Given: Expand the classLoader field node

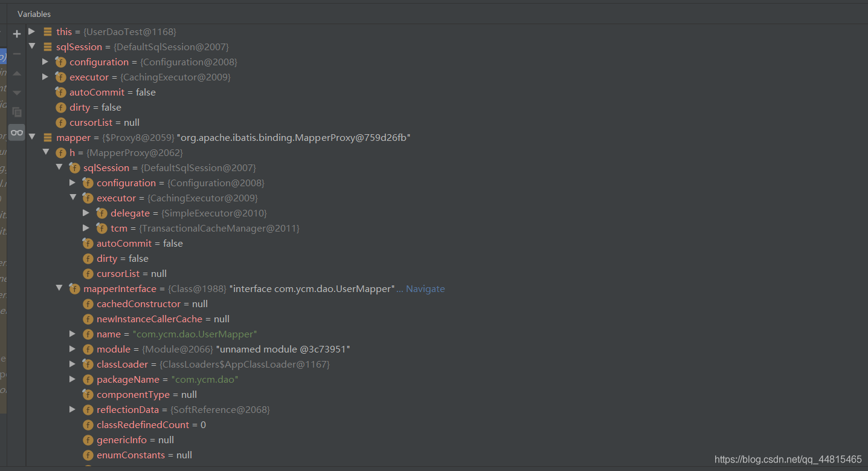Looking at the screenshot, I should (72, 364).
